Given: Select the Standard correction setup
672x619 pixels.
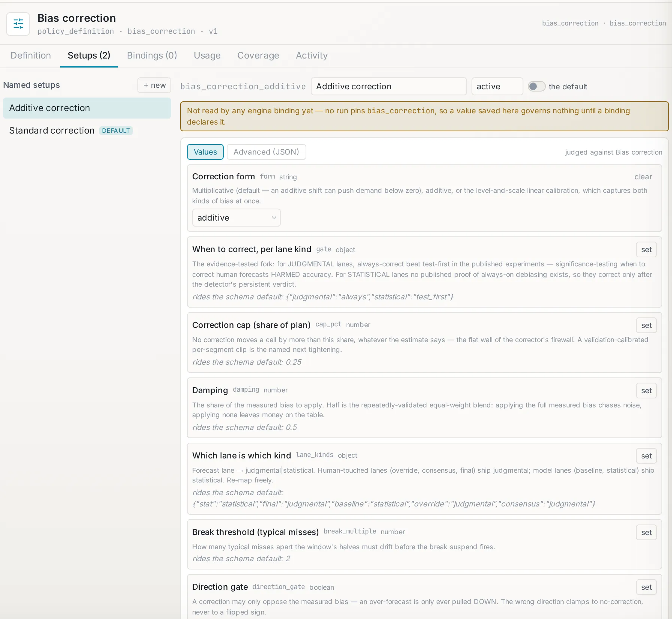Looking at the screenshot, I should tap(87, 131).
